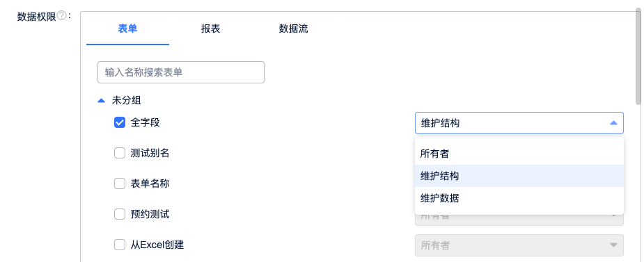This screenshot has height=262, width=644.
Task: Uncheck the 全字段 checkbox
Action: pyautogui.click(x=120, y=122)
